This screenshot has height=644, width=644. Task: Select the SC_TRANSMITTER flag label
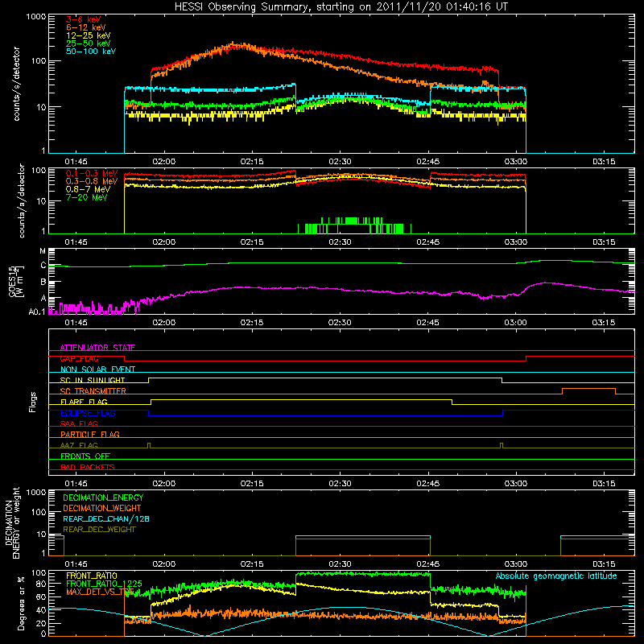coord(93,391)
